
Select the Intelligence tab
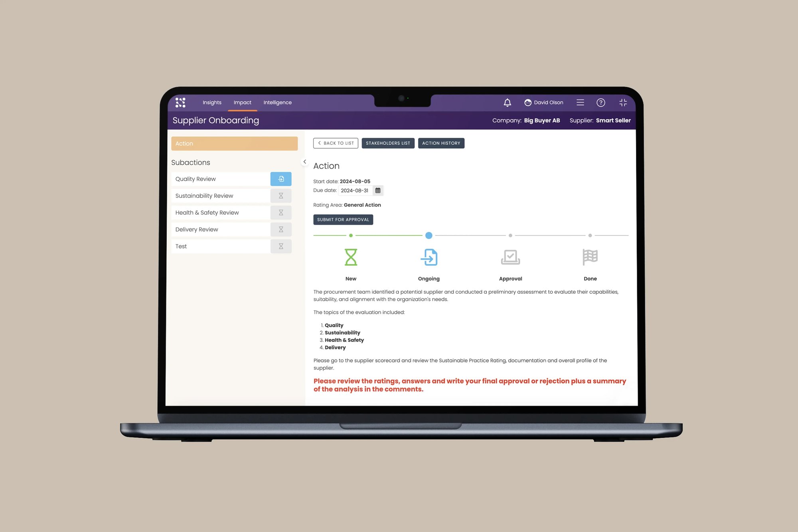[x=278, y=102]
